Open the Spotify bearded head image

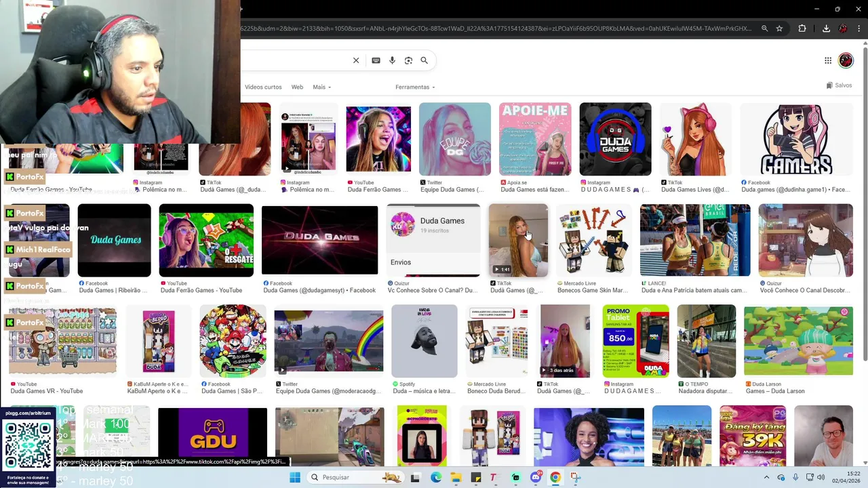pyautogui.click(x=425, y=341)
